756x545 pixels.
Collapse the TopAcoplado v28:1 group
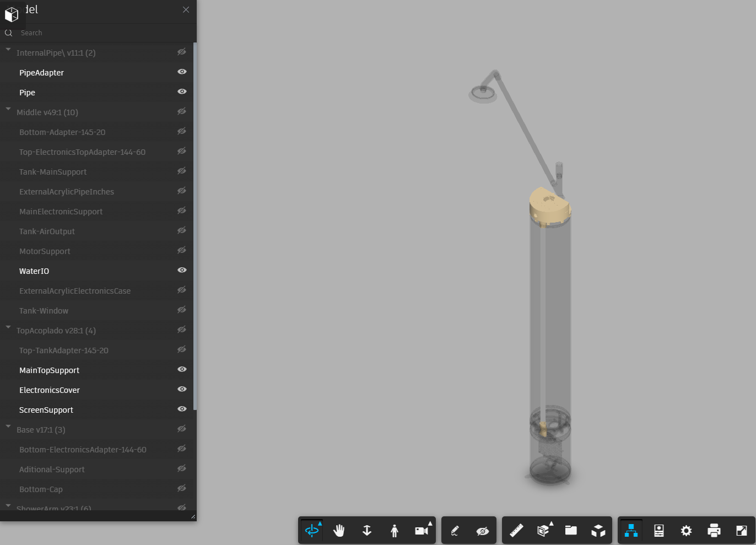pyautogui.click(x=8, y=327)
